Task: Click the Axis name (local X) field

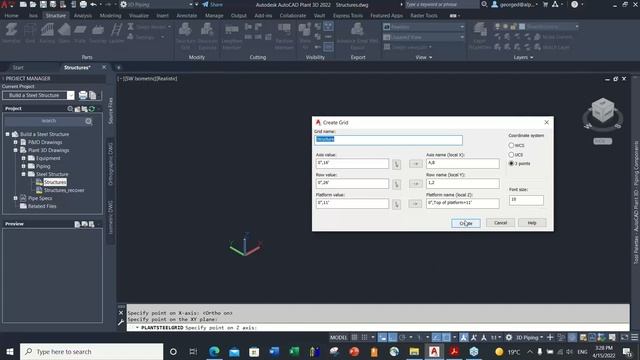Action: (x=462, y=163)
